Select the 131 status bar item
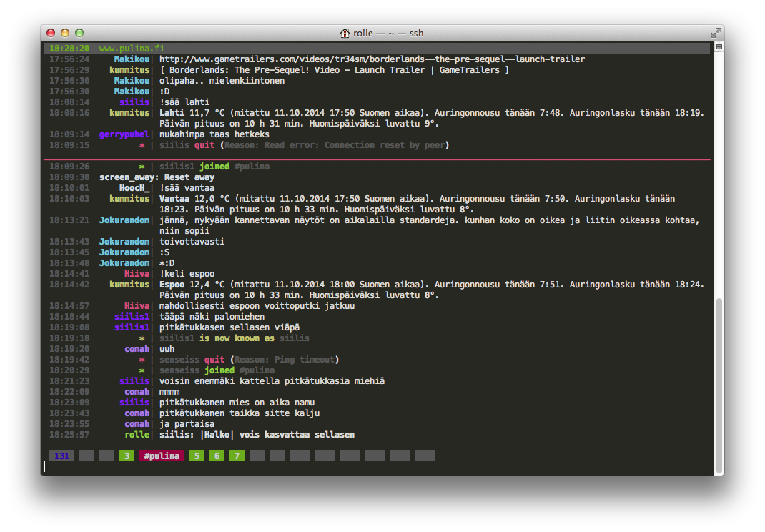Screen dimensions: 765x532 [62, 456]
